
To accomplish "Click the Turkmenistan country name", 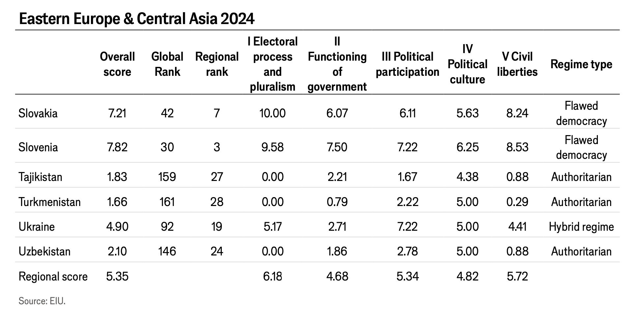I will tap(49, 202).
